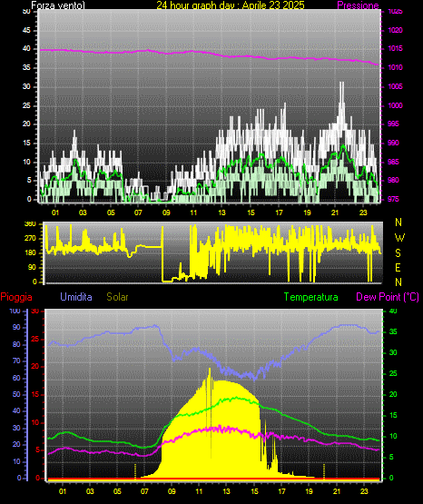The width and height of the screenshot is (423, 504).
Task: Click the '1015' pressure axis value
Action: pos(395,48)
